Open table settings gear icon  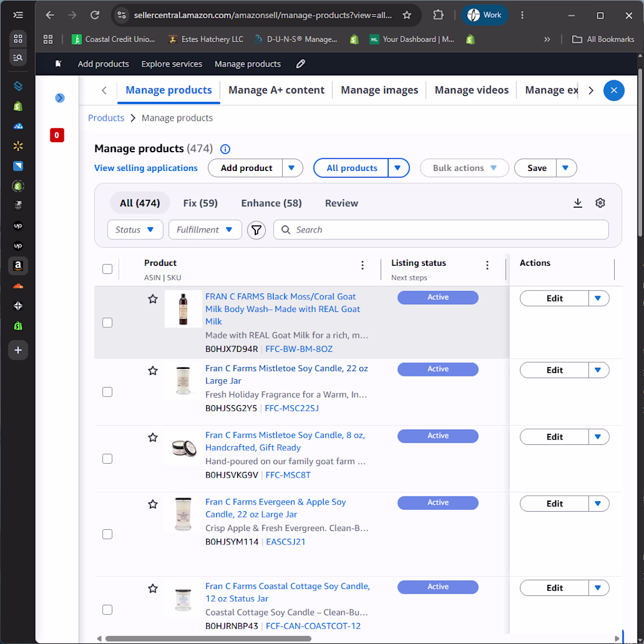(x=600, y=203)
